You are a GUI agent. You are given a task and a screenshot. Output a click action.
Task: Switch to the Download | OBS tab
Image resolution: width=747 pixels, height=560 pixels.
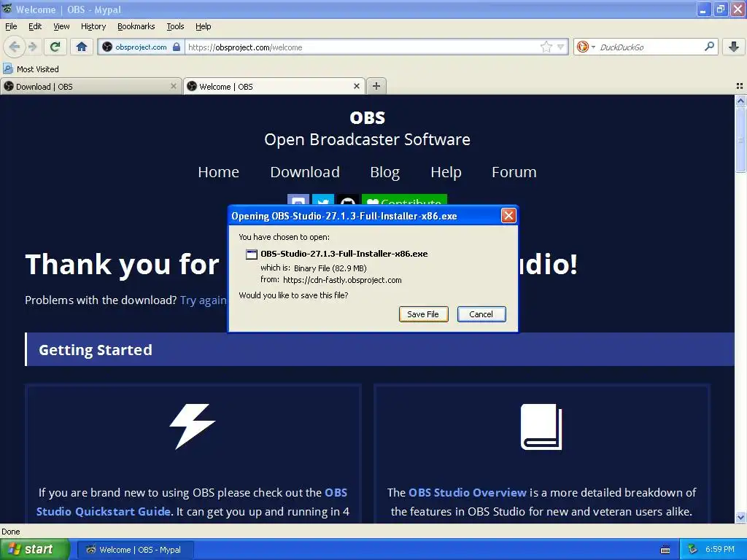(90, 86)
